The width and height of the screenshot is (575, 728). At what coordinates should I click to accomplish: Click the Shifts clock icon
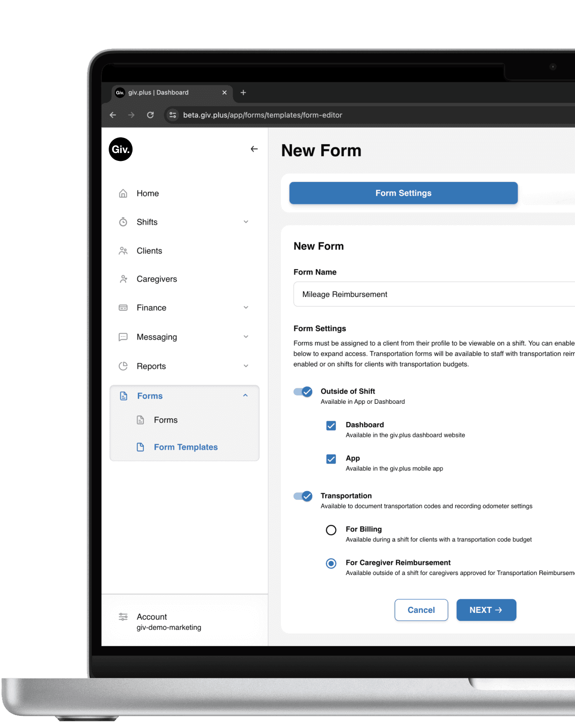(x=123, y=222)
